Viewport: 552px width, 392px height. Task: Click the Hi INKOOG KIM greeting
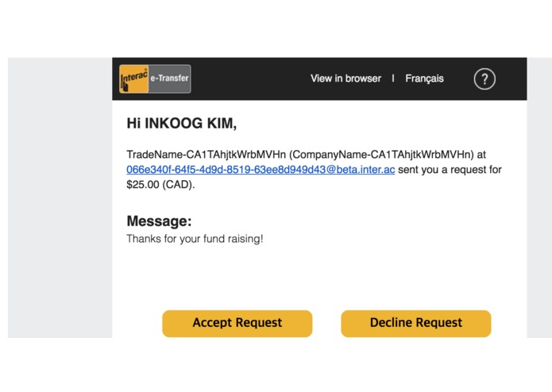click(181, 124)
